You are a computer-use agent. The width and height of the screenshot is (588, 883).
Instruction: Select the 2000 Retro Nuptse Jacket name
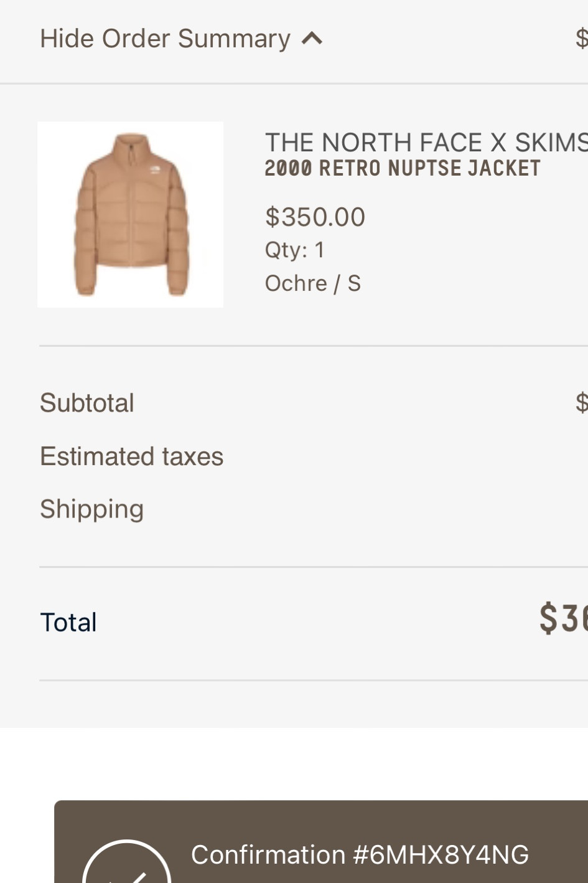click(x=402, y=168)
